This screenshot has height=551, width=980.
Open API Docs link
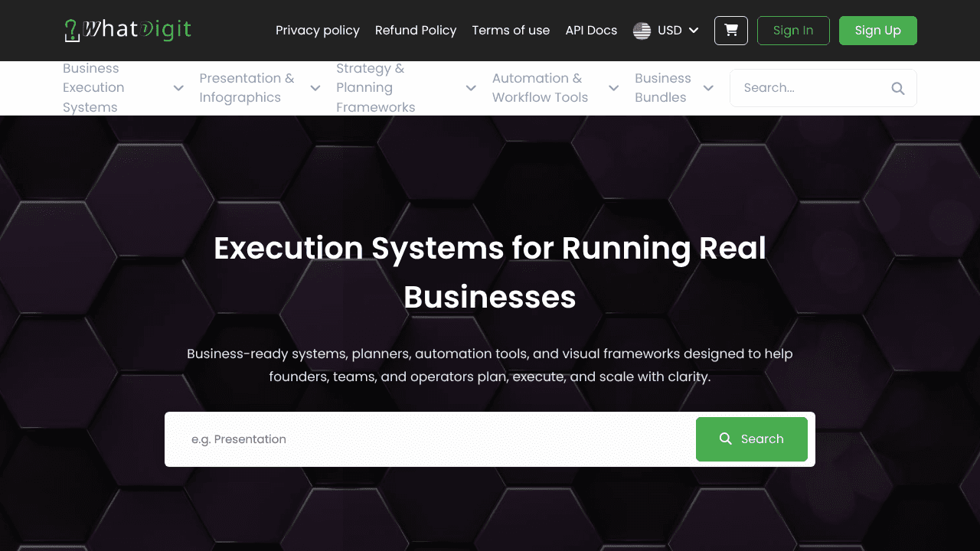(x=591, y=31)
